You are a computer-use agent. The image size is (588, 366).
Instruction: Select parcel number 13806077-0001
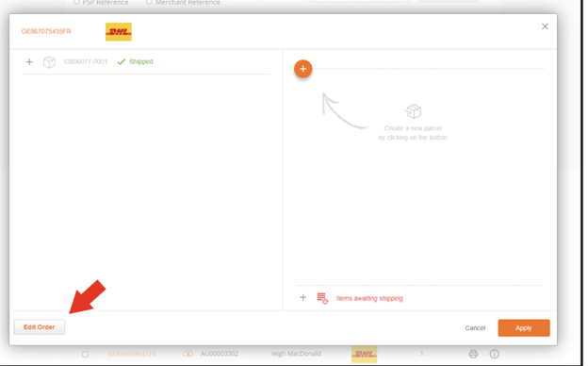(x=85, y=61)
